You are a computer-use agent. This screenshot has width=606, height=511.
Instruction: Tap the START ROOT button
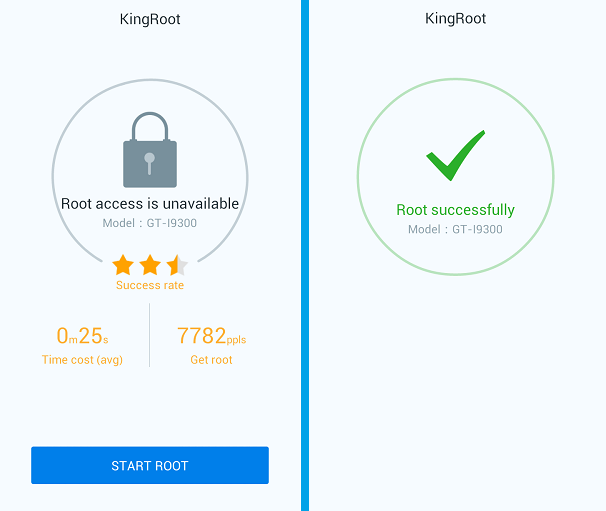(x=150, y=465)
